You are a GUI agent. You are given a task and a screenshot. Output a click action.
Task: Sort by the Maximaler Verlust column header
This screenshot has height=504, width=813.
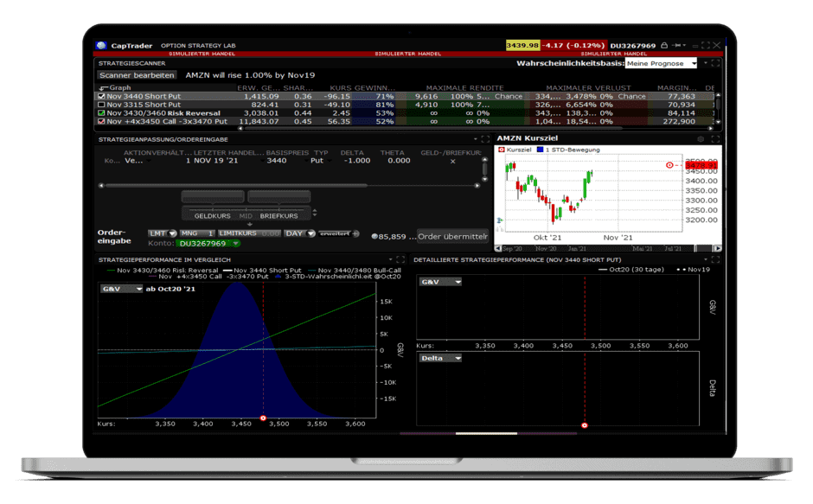(588, 87)
